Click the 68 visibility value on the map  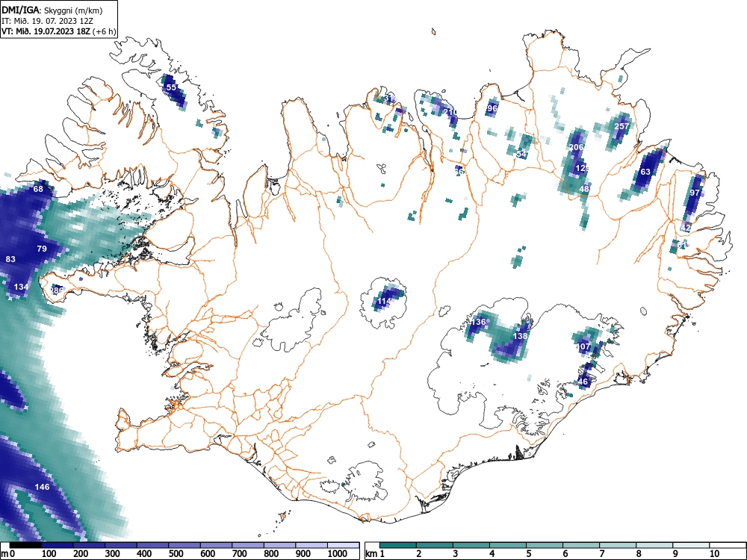38,189
